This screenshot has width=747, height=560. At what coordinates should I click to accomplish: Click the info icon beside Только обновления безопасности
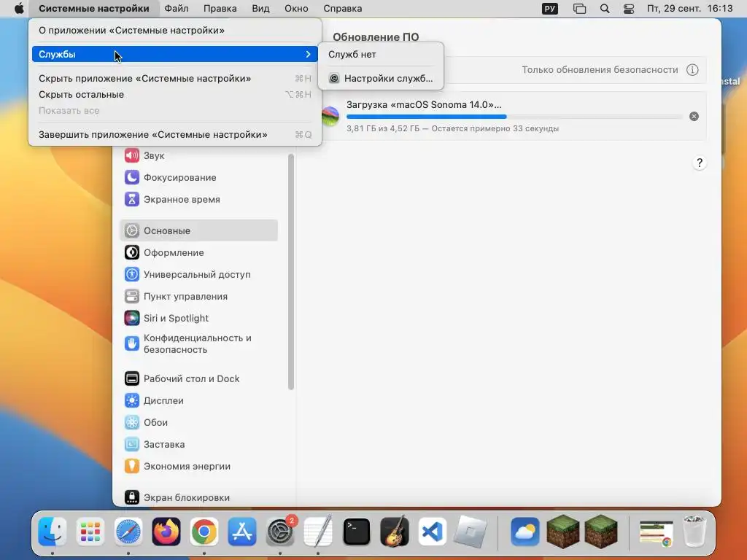coord(692,70)
